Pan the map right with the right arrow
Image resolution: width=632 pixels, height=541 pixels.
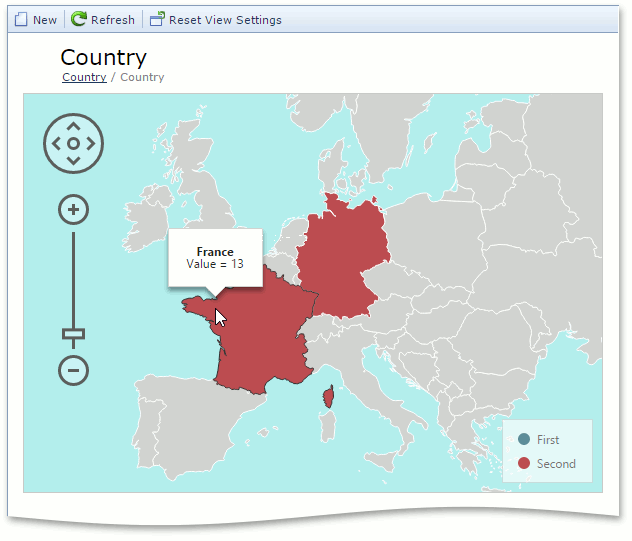91,144
